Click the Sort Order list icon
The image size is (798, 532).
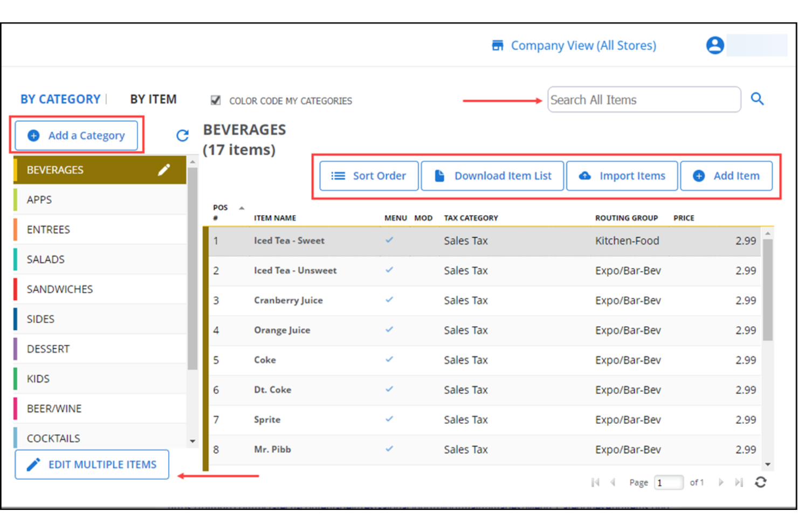[337, 175]
